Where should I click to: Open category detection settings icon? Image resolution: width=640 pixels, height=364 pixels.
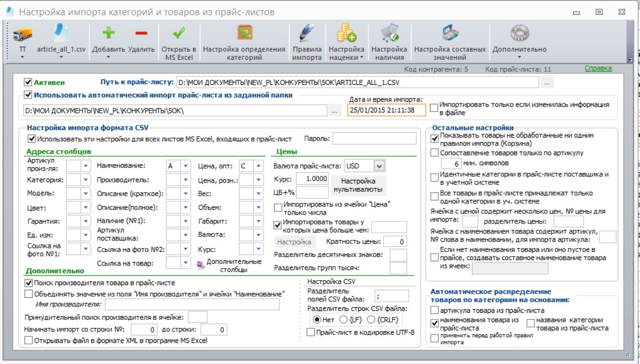244,34
